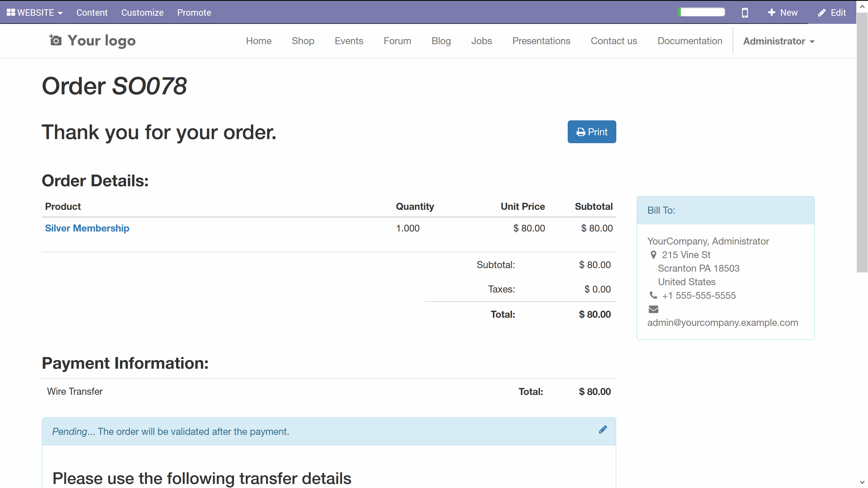Image resolution: width=868 pixels, height=488 pixels.
Task: Click the admin@yourcompany.example.com email text
Action: pos(722,322)
